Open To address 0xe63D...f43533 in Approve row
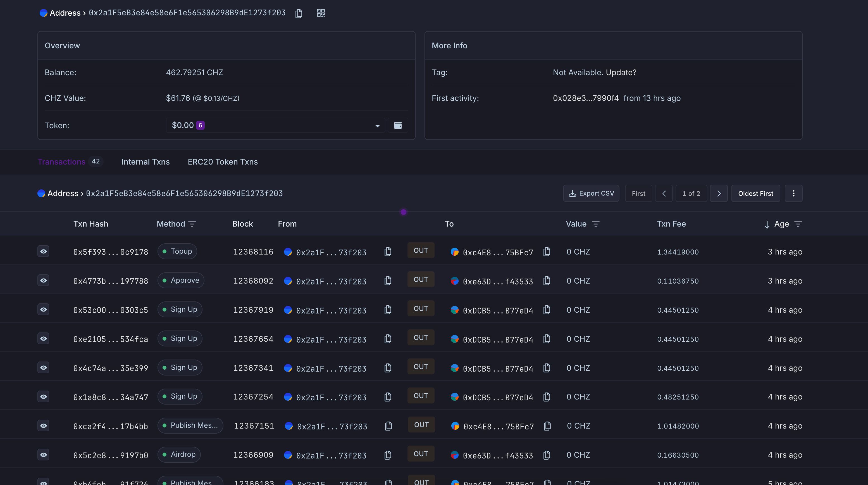The width and height of the screenshot is (868, 485). point(498,281)
